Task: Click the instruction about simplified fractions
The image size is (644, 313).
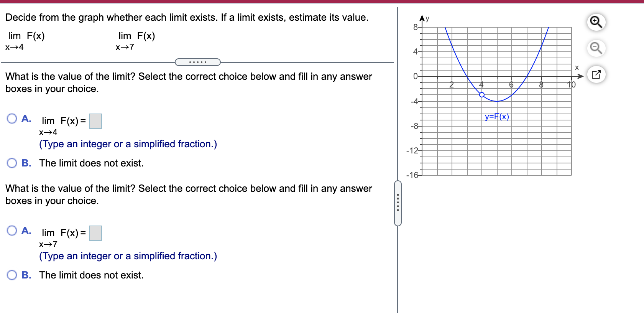Action: point(127,144)
